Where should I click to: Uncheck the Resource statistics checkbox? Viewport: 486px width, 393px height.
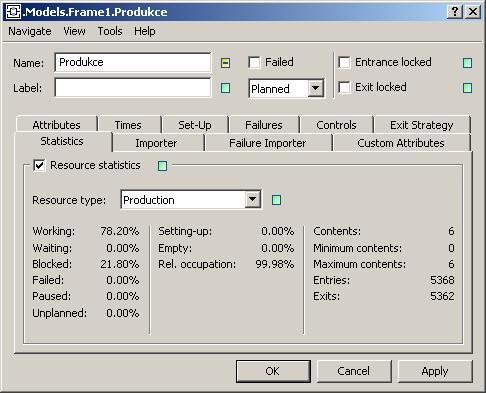(x=39, y=165)
